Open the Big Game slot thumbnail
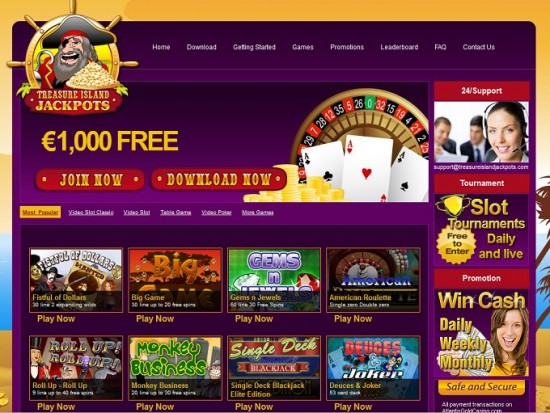The height and width of the screenshot is (413, 550). point(175,280)
